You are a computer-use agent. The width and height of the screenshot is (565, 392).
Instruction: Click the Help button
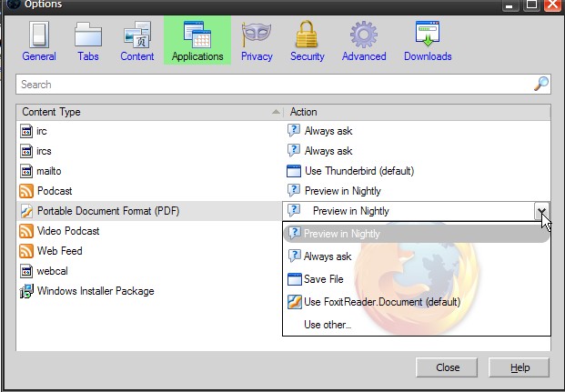click(x=520, y=367)
